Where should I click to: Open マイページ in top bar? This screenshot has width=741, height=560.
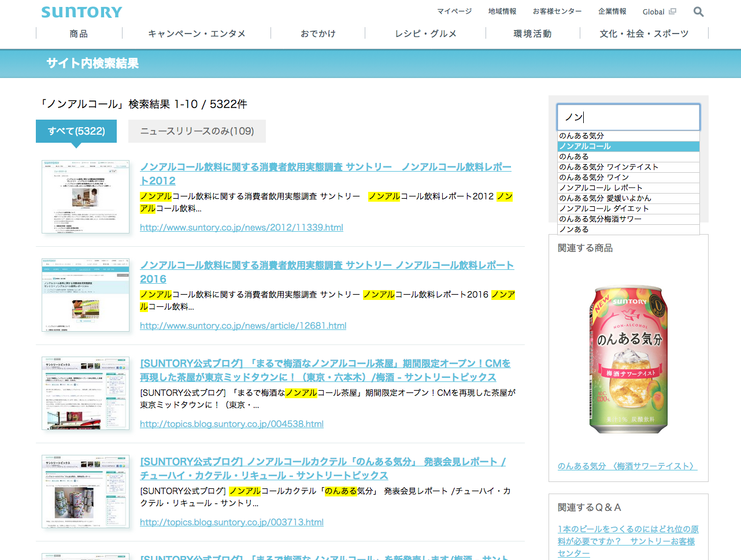point(454,12)
